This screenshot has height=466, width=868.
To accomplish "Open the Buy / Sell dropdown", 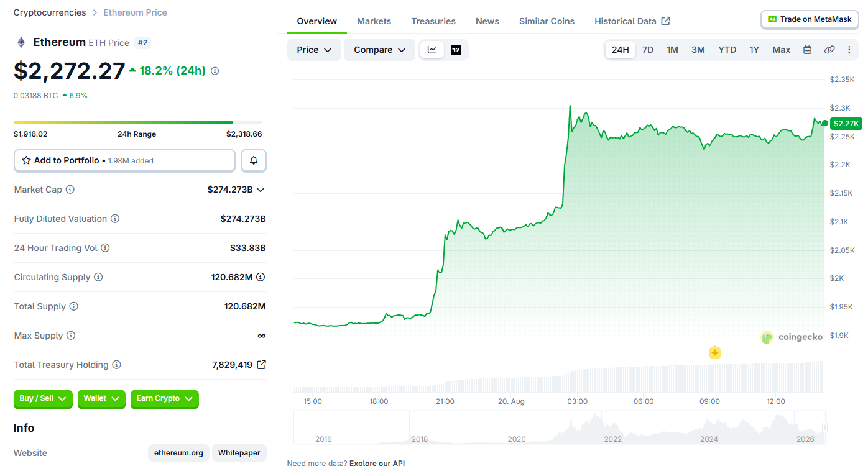I will (x=43, y=399).
